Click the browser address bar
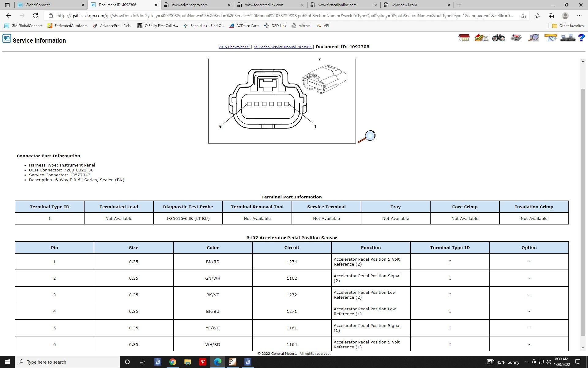The image size is (588, 368). pos(285,16)
